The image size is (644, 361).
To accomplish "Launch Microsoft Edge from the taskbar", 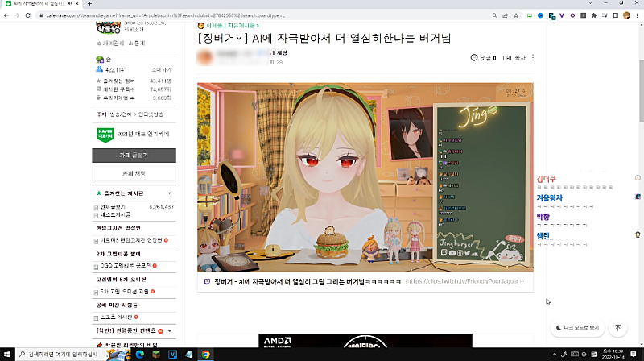I will (139, 354).
